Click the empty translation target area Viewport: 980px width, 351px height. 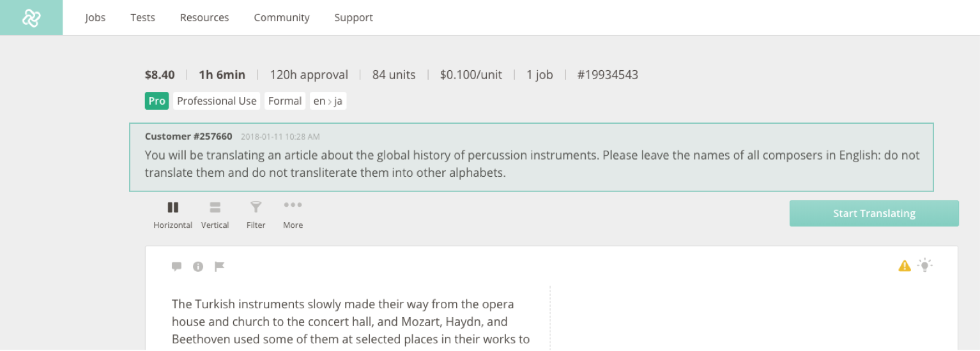(747, 319)
